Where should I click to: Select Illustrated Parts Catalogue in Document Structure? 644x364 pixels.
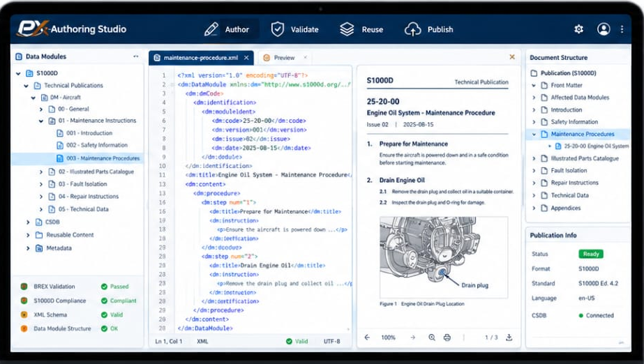(x=580, y=158)
